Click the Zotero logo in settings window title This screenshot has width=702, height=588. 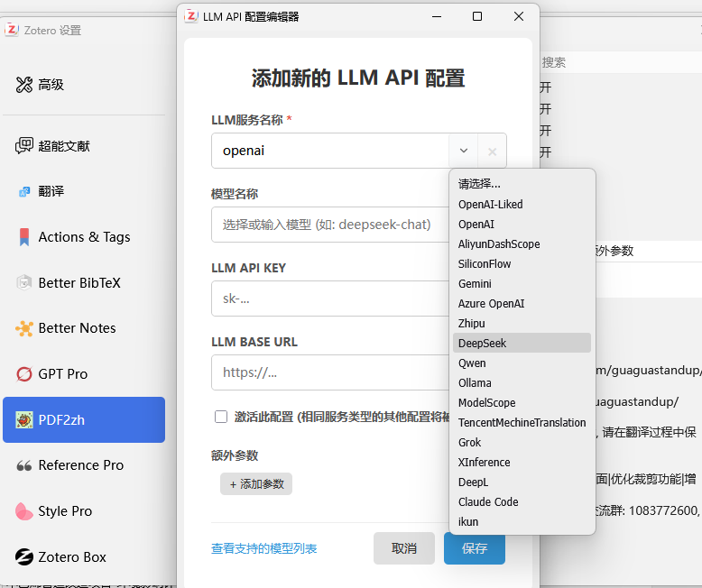tap(11, 30)
